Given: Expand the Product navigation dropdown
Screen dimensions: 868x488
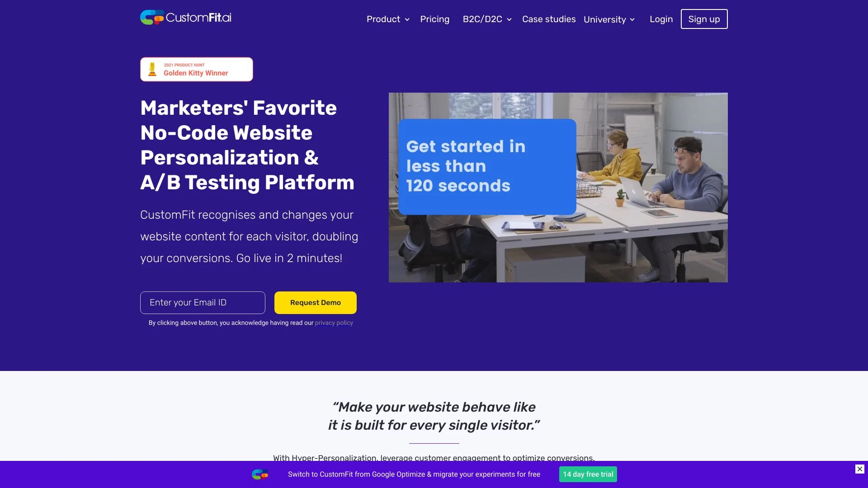Looking at the screenshot, I should coord(387,19).
